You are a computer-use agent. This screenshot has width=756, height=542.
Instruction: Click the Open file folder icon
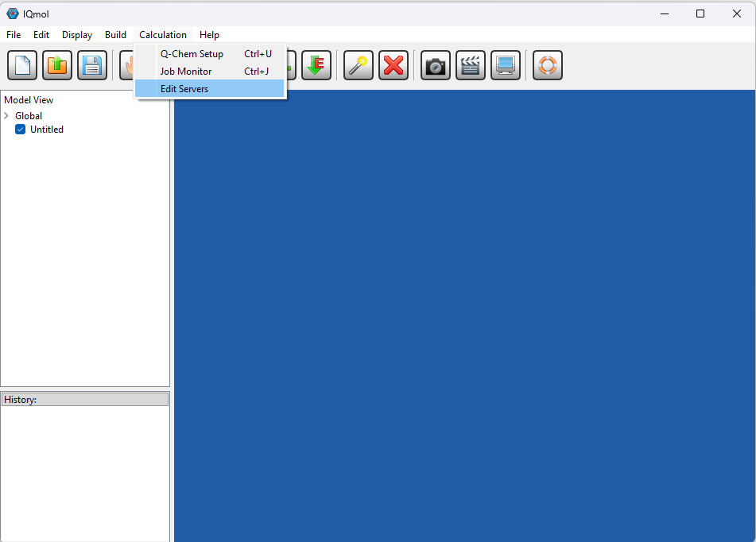click(57, 65)
